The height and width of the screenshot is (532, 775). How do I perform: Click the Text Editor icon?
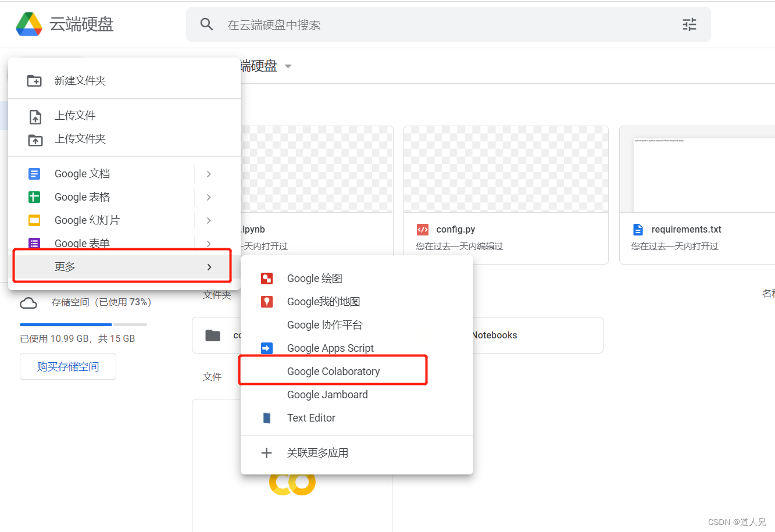coord(267,418)
